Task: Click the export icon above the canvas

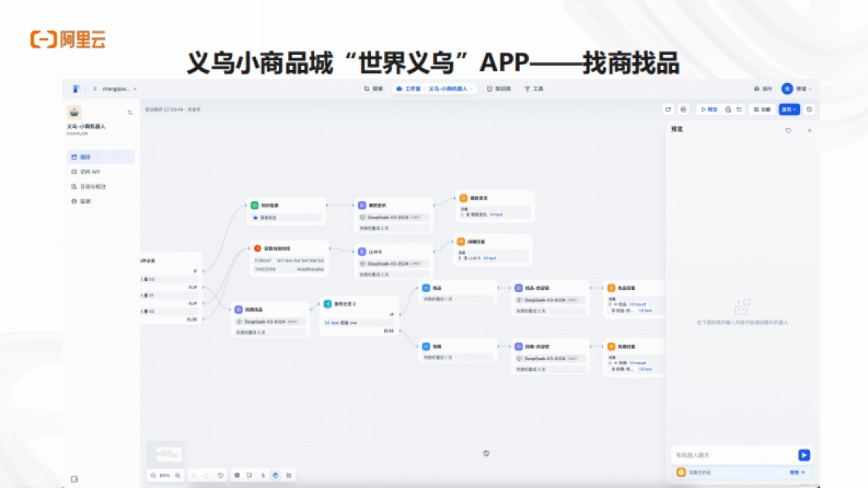Action: 668,109
